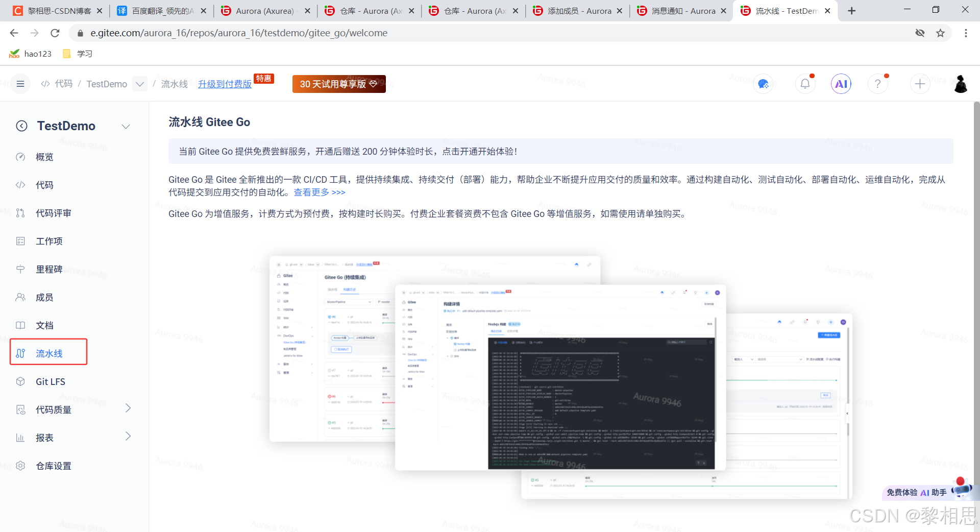980x532 pixels.
Task: Click the 代码 breadcrumb link
Action: pos(64,84)
